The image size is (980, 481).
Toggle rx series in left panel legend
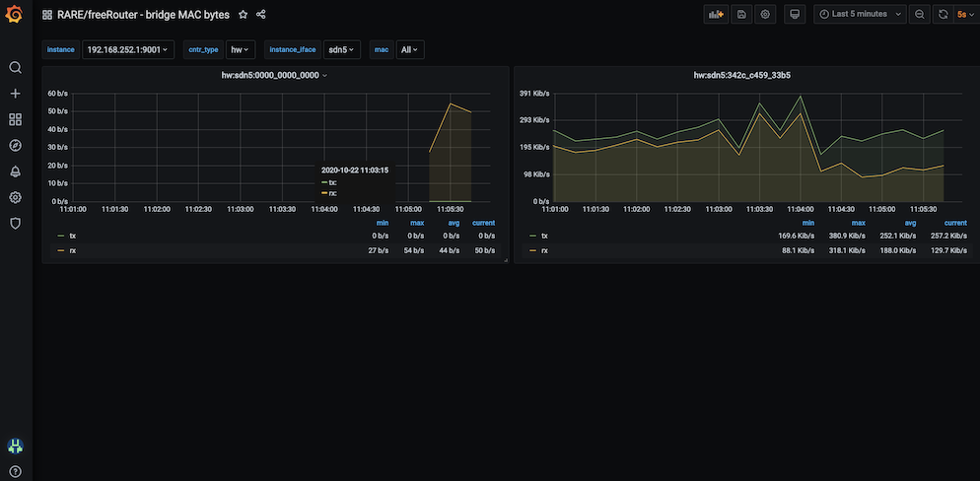[x=73, y=250]
